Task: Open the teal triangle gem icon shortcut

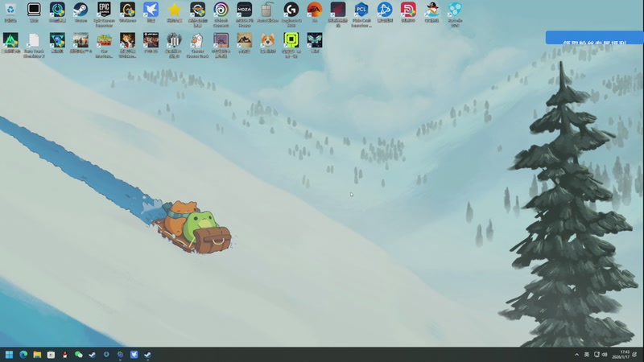Action: click(57, 43)
